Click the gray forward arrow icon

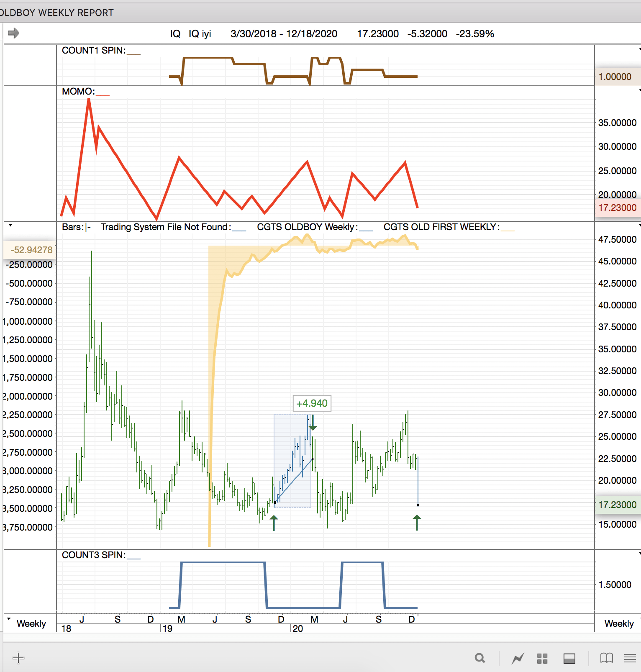14,33
